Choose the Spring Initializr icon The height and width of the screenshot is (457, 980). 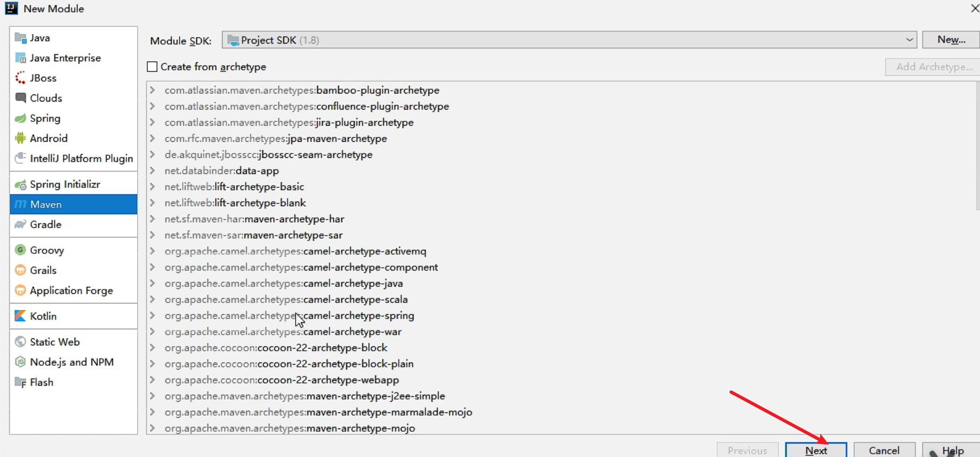pyautogui.click(x=20, y=185)
